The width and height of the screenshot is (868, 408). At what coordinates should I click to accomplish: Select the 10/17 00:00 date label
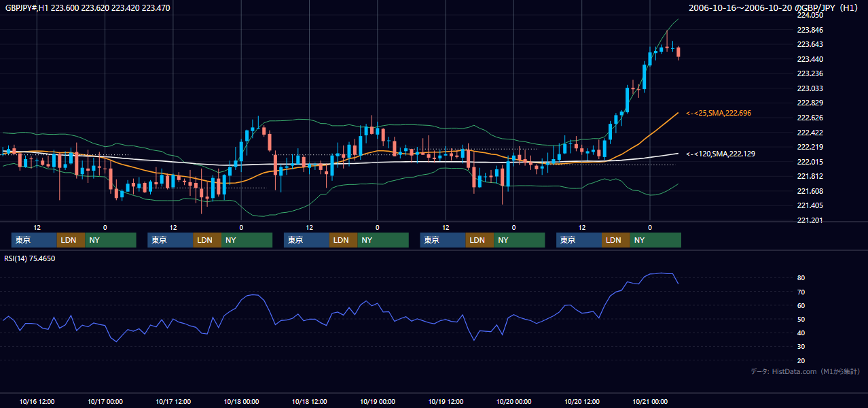click(105, 401)
